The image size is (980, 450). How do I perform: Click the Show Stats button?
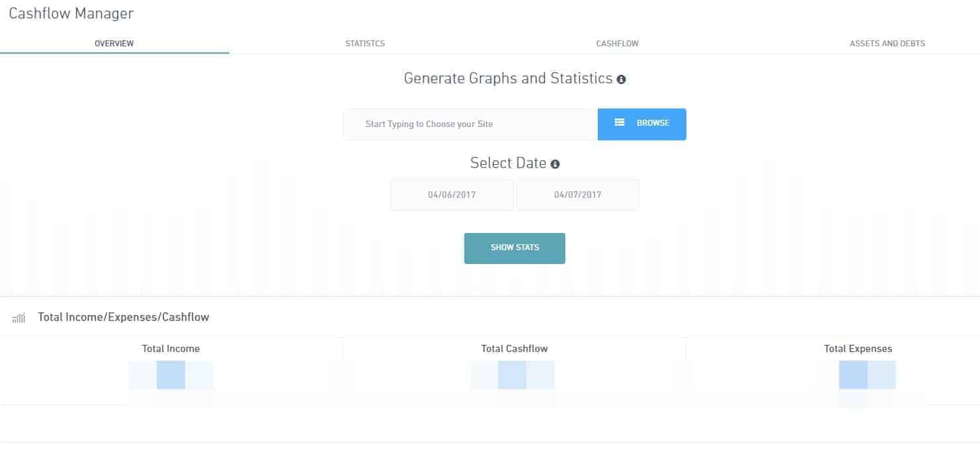pos(514,248)
